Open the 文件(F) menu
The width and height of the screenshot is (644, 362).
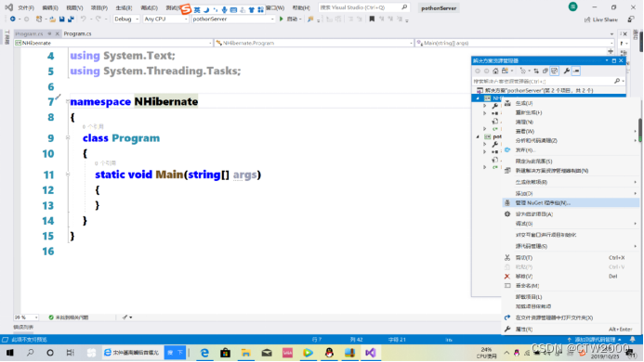(26, 7)
